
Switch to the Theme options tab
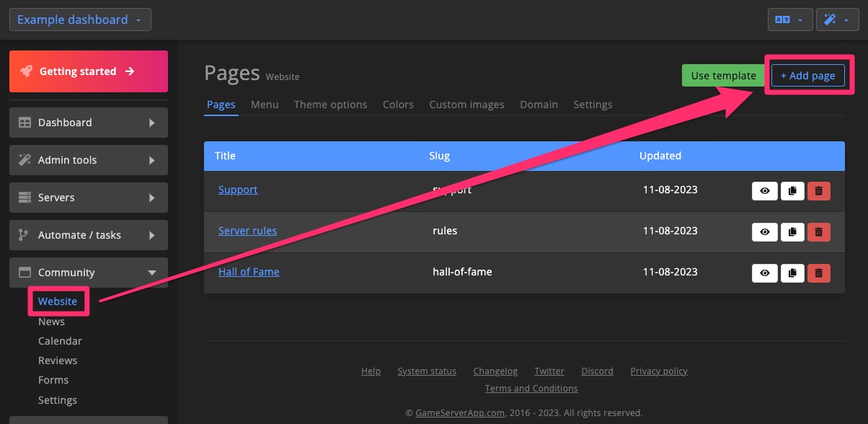[x=330, y=104]
